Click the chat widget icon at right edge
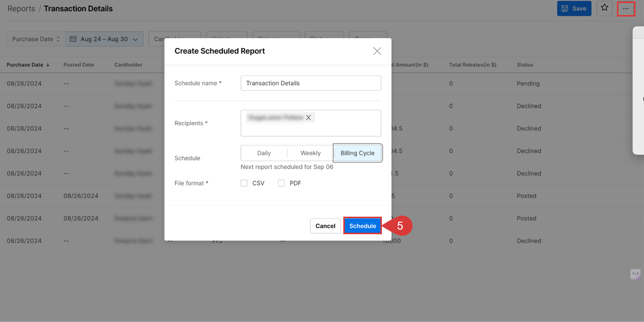Image resolution: width=644 pixels, height=322 pixels. click(635, 274)
